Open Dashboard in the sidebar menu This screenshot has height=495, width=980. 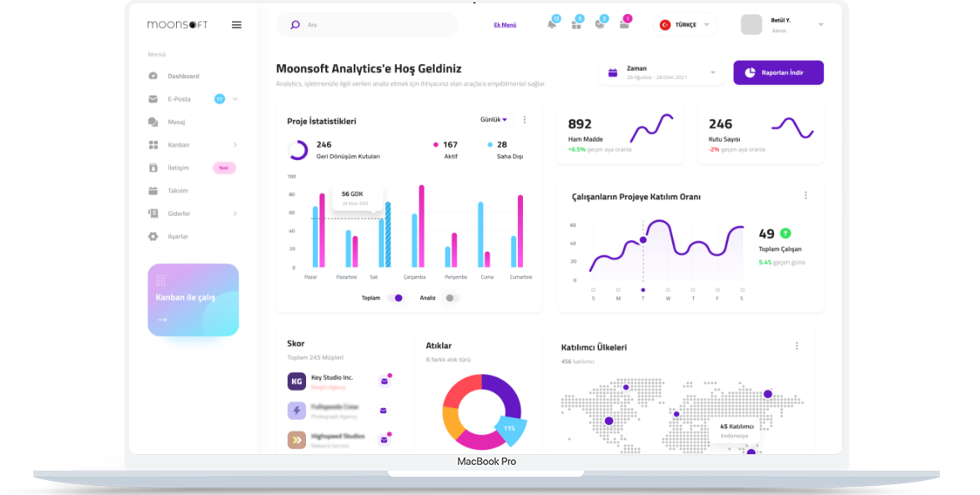point(183,76)
